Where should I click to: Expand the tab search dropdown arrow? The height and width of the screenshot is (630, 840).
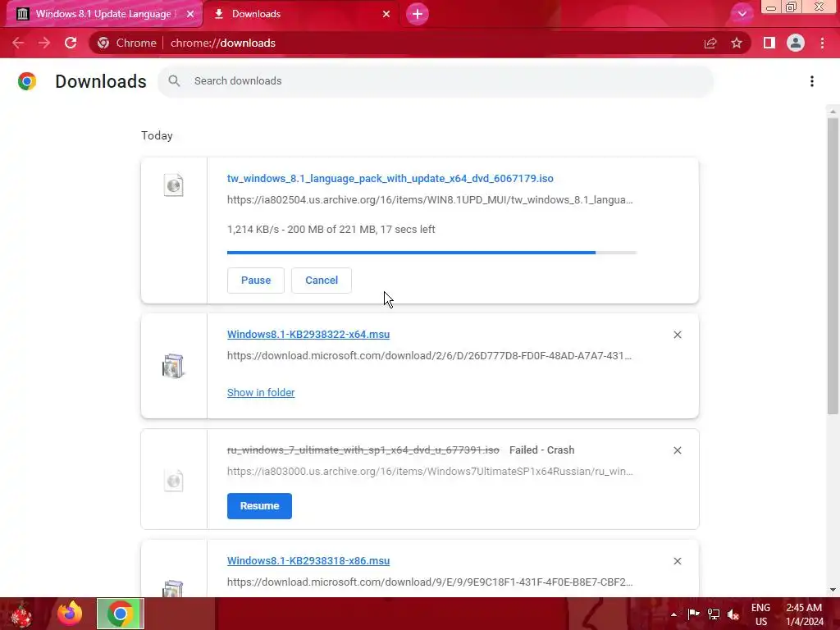[742, 14]
